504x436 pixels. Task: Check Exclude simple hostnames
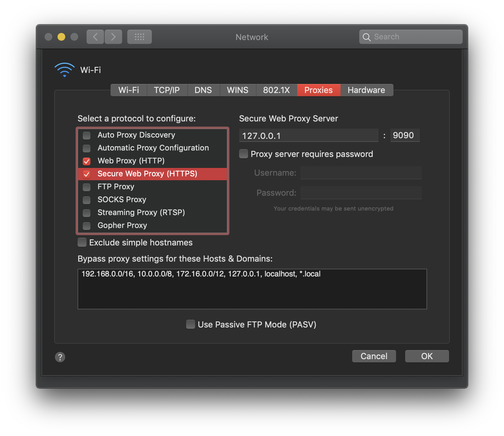(x=82, y=242)
